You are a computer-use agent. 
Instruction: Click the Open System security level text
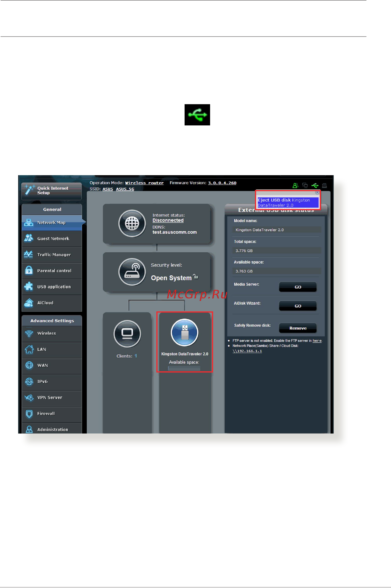pos(171,278)
